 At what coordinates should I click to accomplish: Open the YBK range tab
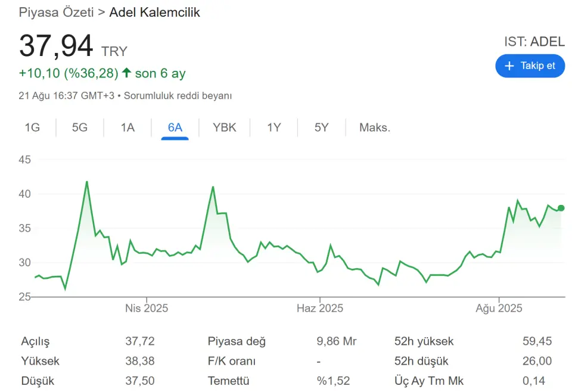[x=225, y=127]
